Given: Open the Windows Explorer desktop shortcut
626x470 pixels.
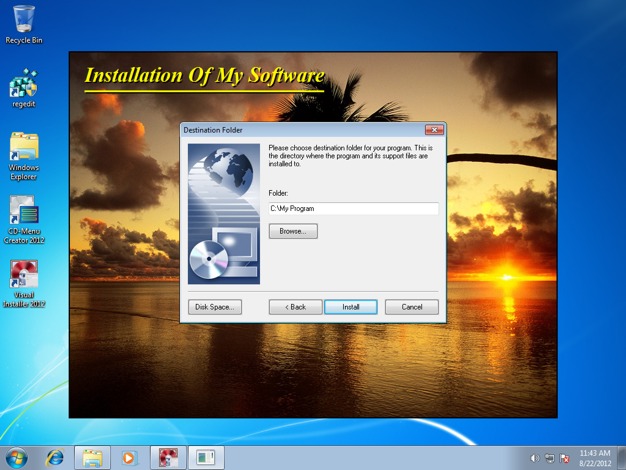Looking at the screenshot, I should point(24,156).
